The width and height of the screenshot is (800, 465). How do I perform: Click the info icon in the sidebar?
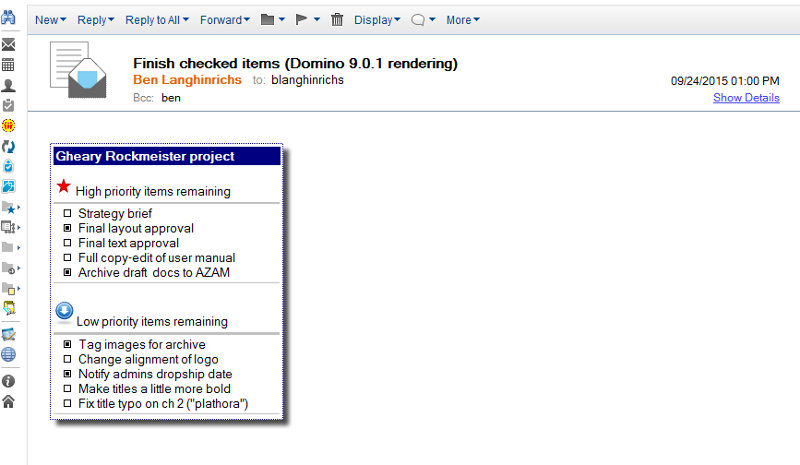click(x=8, y=381)
